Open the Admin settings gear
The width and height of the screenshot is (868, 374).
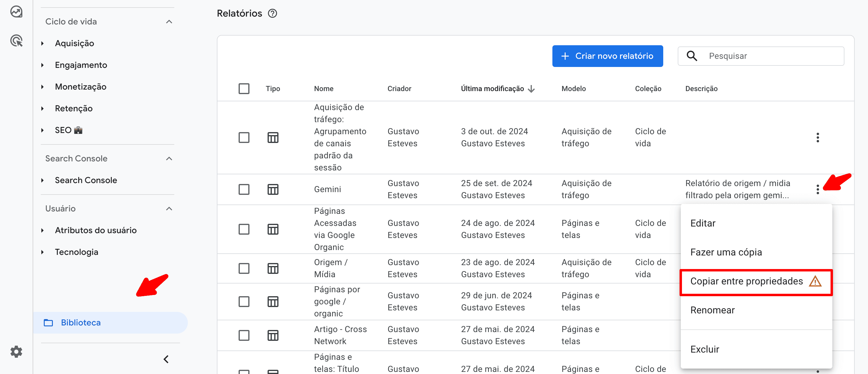point(16,351)
